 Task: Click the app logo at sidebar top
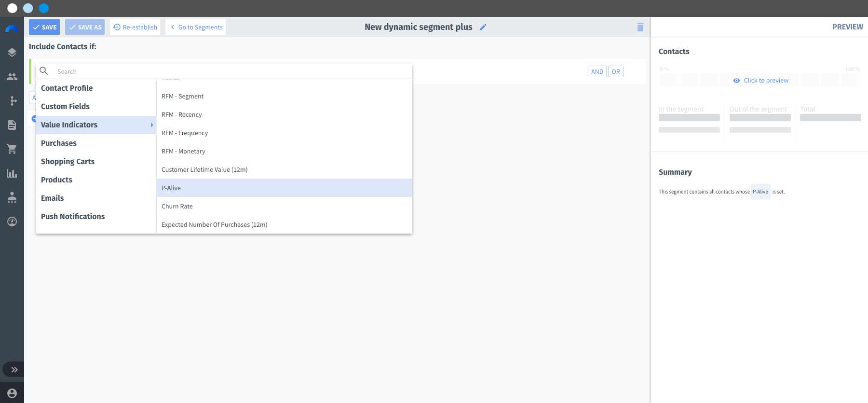coord(12,29)
